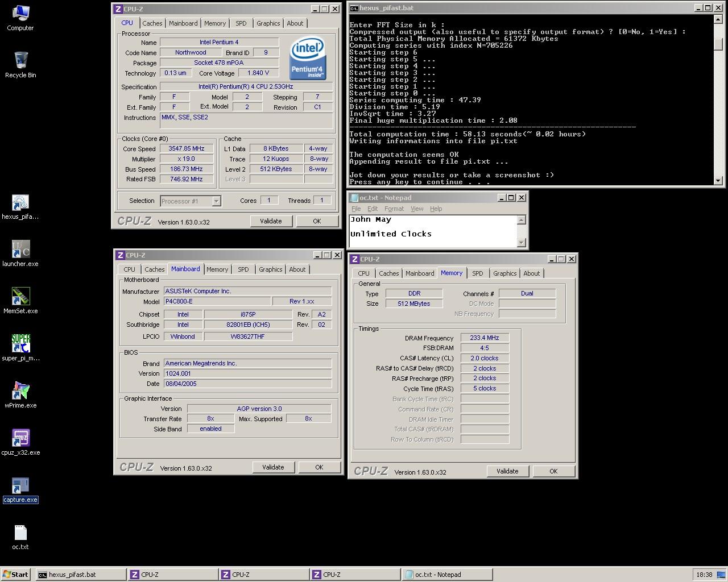Click OK in the Memory window
The width and height of the screenshot is (728, 582).
pyautogui.click(x=553, y=471)
